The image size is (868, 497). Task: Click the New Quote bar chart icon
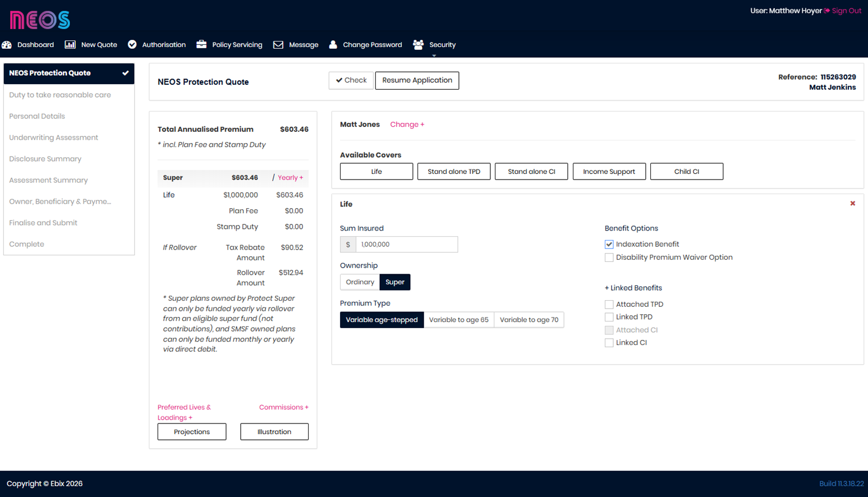[x=70, y=45]
